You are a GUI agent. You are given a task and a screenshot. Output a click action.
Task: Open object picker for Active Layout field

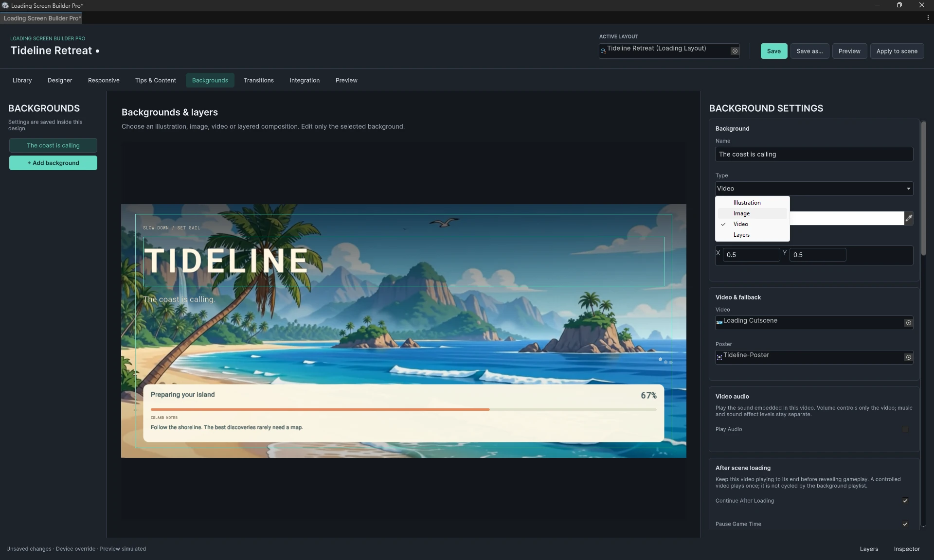(735, 51)
